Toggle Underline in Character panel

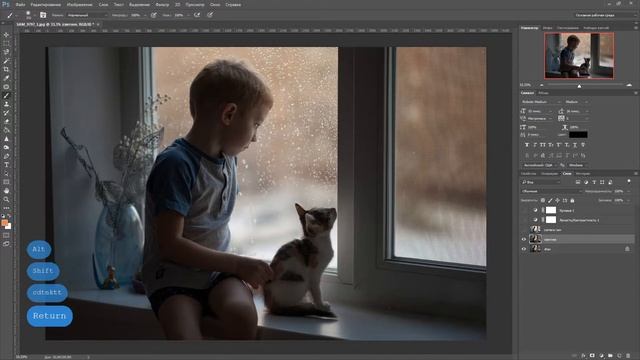tap(575, 145)
